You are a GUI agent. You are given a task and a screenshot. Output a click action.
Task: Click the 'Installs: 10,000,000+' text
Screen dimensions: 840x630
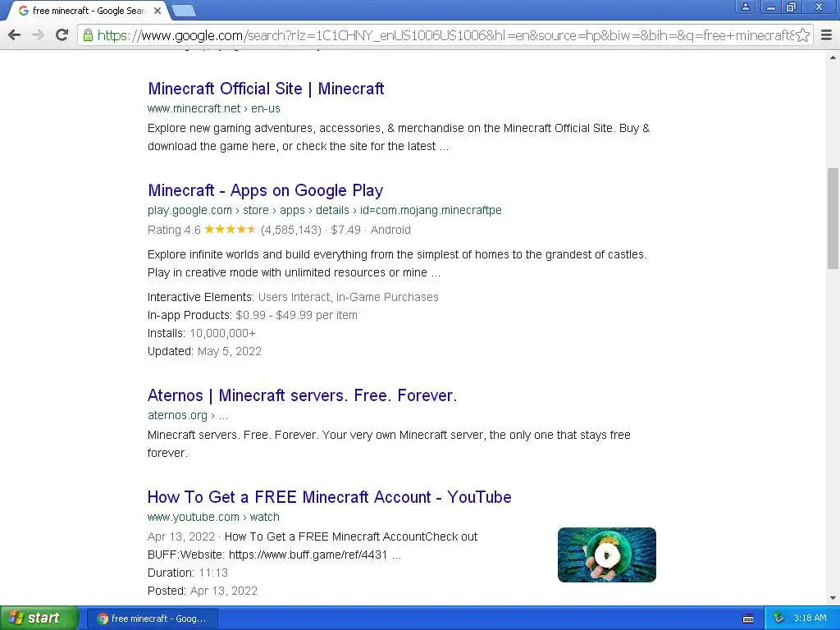point(202,333)
